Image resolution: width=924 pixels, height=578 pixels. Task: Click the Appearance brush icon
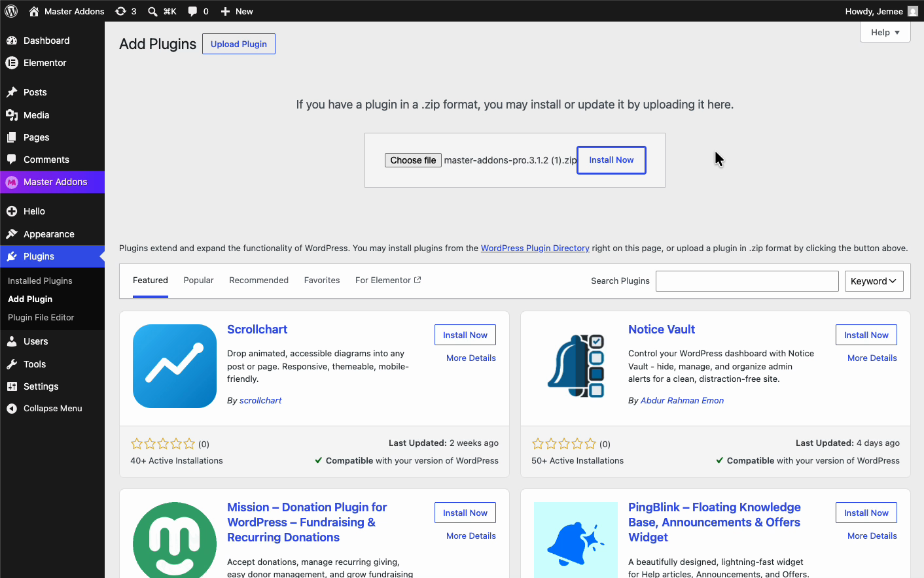12,234
